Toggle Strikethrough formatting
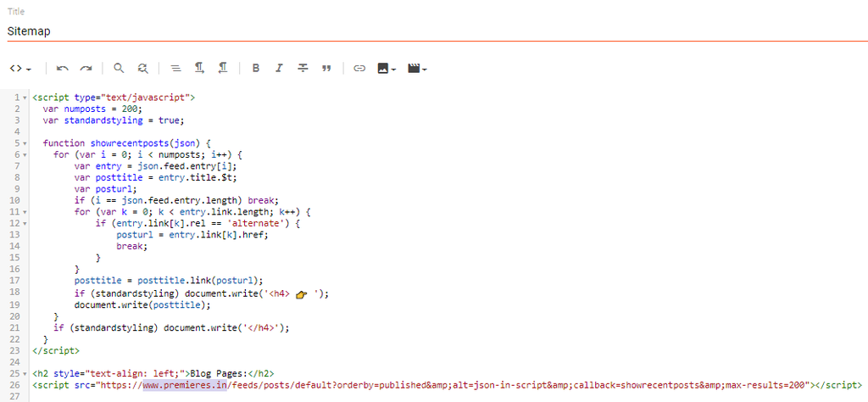 point(303,68)
